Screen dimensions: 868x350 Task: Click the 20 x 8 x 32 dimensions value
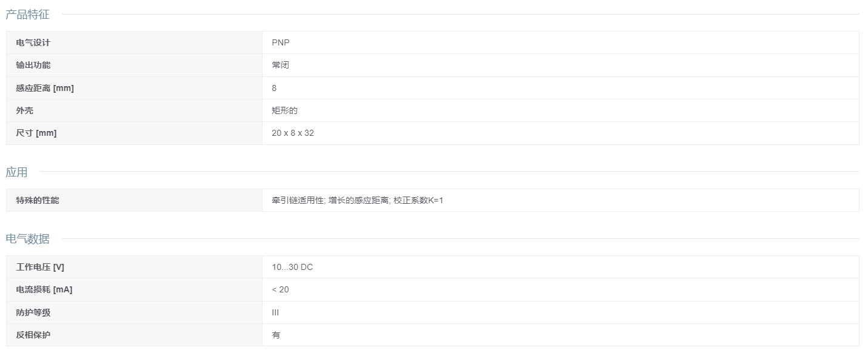click(293, 133)
